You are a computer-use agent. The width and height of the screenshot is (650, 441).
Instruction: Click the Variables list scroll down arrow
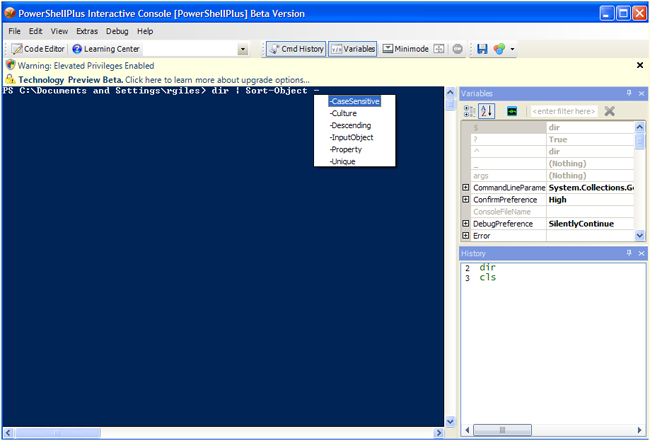[640, 235]
